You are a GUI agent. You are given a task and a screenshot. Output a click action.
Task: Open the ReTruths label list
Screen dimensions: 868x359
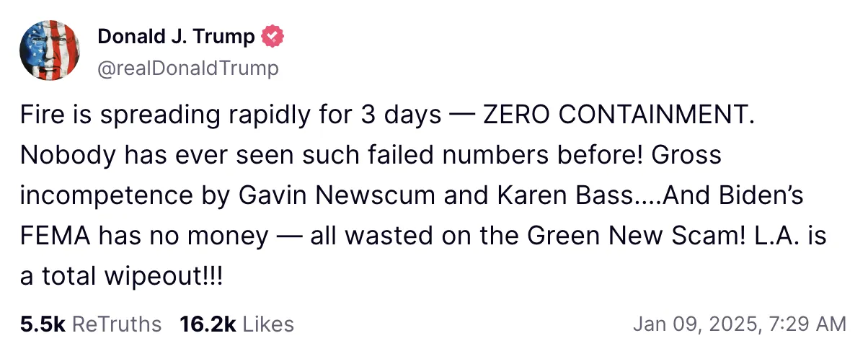tap(118, 324)
